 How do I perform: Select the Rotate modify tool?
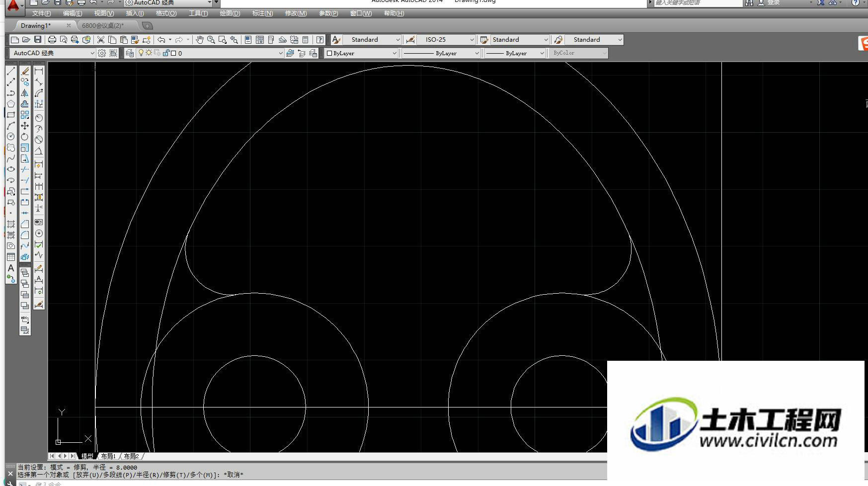click(x=25, y=137)
